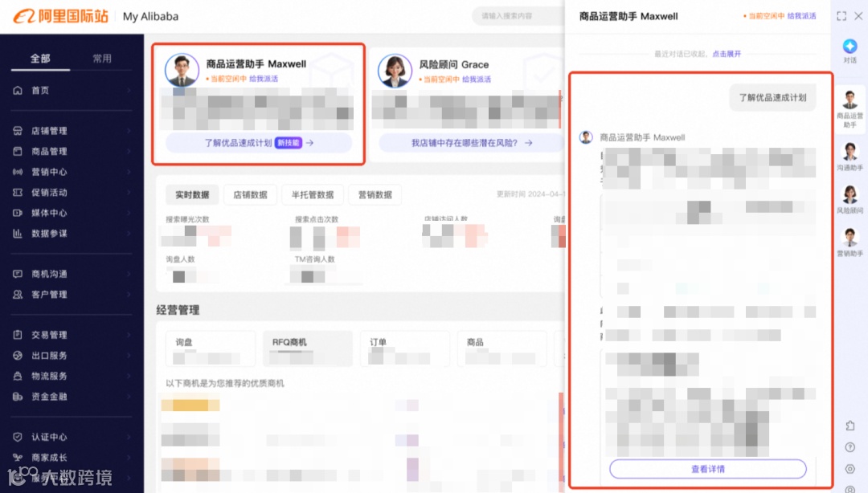Click the 商机沟通 message icon
The image size is (868, 493).
click(x=18, y=274)
